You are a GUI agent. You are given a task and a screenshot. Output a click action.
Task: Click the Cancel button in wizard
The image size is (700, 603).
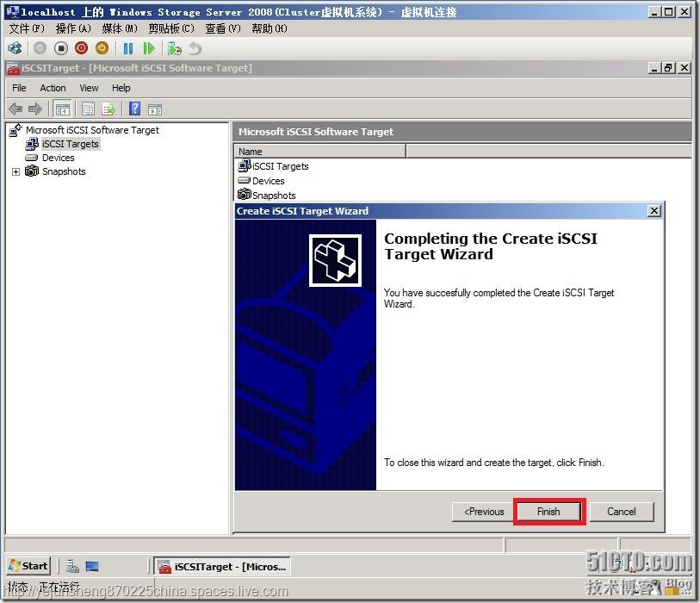coord(622,512)
